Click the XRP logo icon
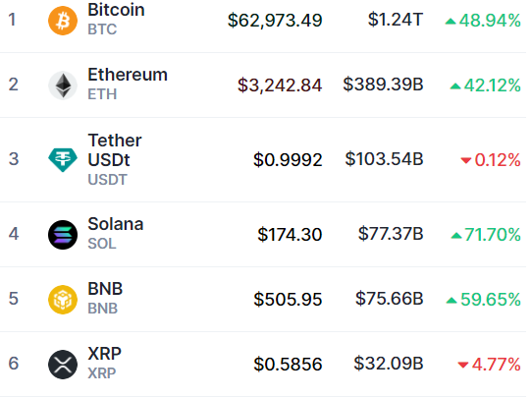 pyautogui.click(x=63, y=365)
